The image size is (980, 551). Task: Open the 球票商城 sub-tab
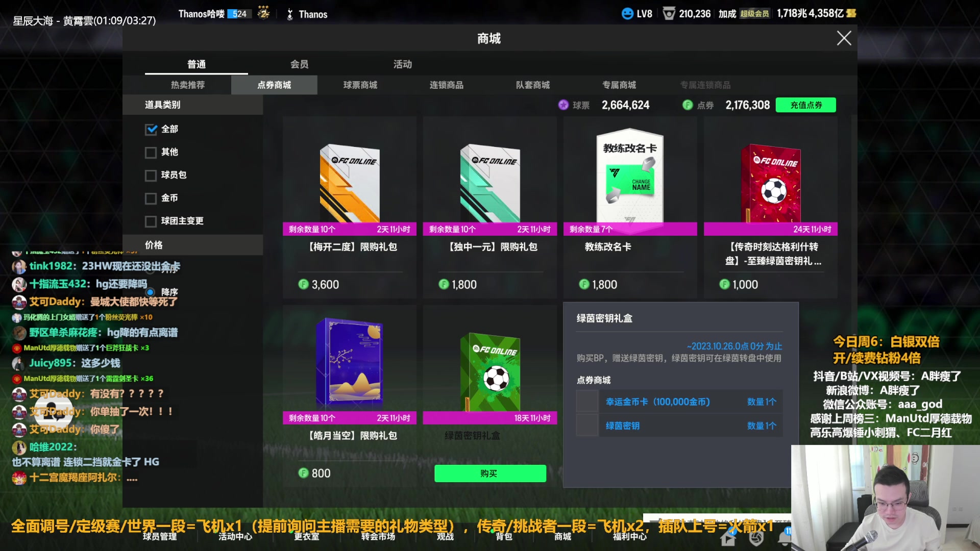point(360,85)
